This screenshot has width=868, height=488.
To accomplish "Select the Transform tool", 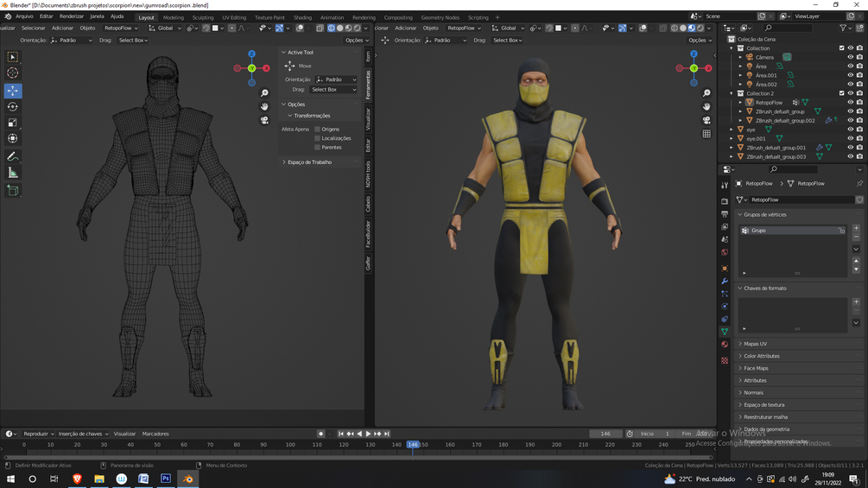I will click(x=13, y=138).
